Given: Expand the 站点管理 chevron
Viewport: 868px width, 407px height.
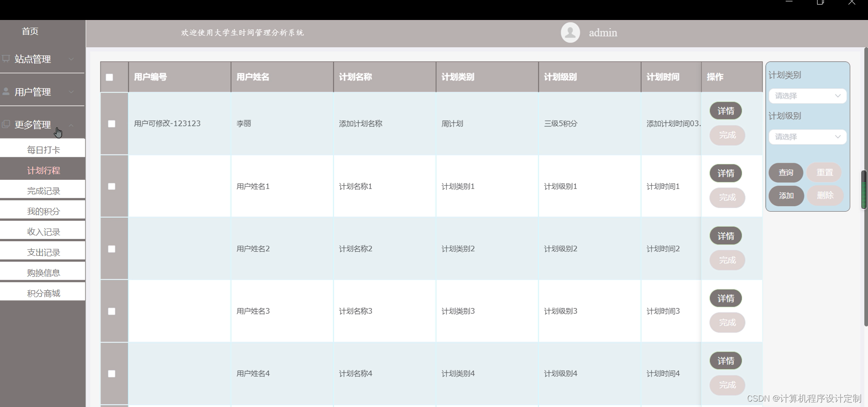Looking at the screenshot, I should (x=71, y=59).
